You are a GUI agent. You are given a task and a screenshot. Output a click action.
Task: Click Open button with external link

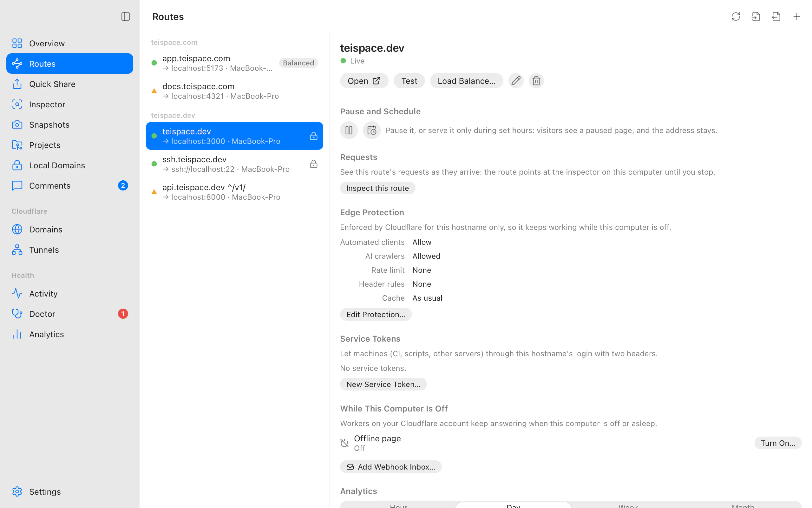364,81
